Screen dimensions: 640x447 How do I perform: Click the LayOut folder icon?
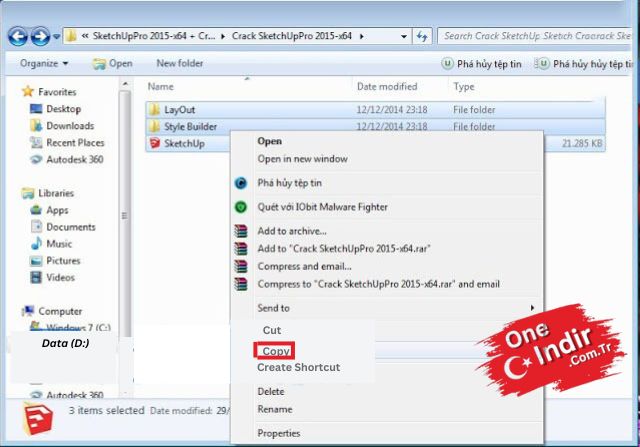pyautogui.click(x=153, y=109)
